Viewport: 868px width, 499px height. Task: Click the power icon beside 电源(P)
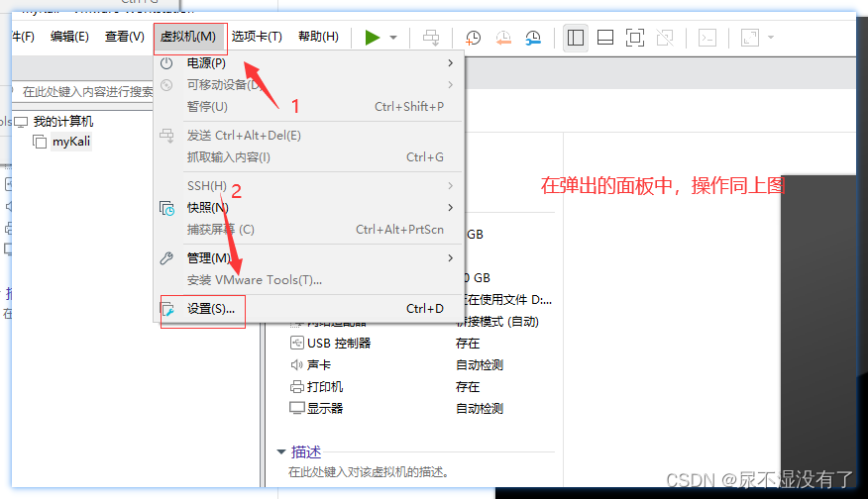[166, 63]
